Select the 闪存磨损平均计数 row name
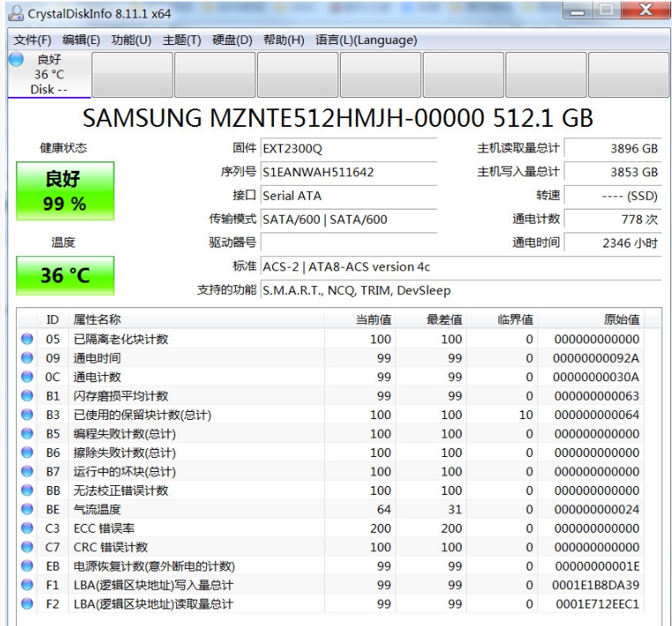 pos(121,396)
